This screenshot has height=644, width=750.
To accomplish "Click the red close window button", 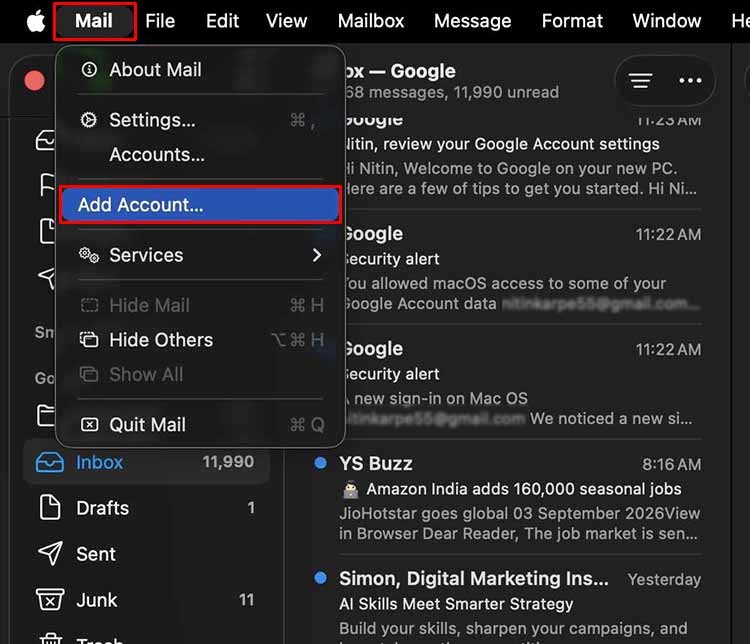I will click(x=34, y=80).
